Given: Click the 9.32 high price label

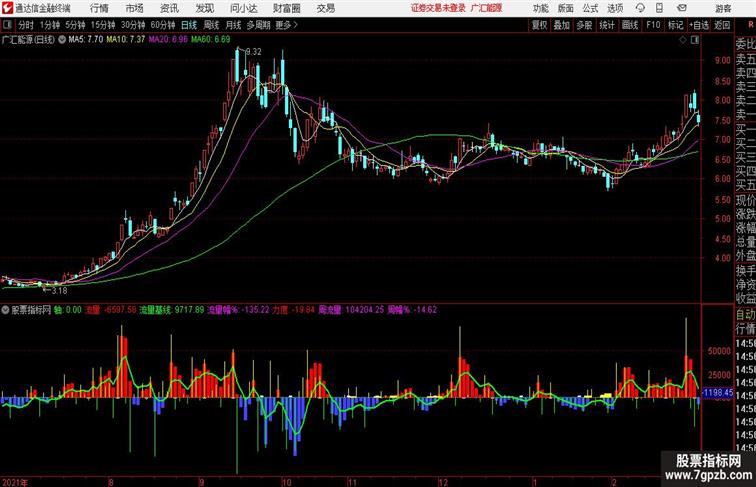Looking at the screenshot, I should [x=254, y=52].
